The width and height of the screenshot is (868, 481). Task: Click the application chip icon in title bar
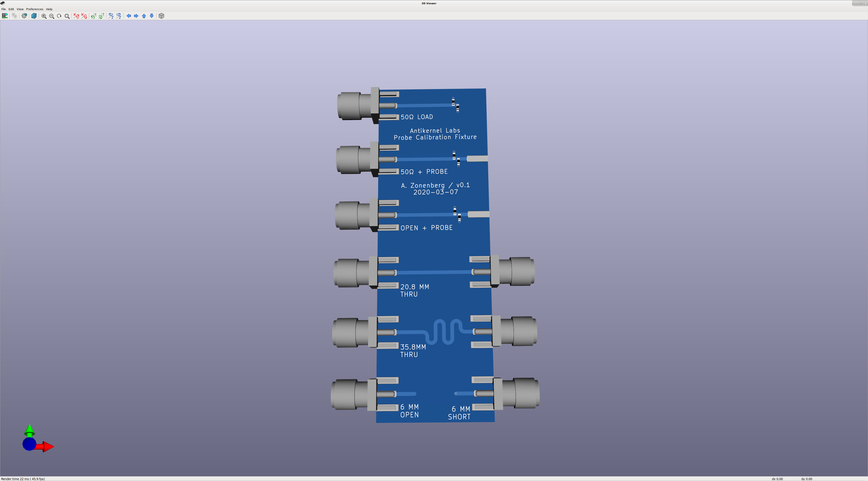pyautogui.click(x=3, y=3)
